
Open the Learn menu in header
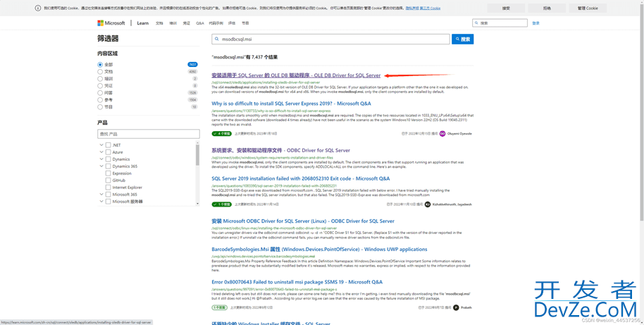[x=143, y=23]
